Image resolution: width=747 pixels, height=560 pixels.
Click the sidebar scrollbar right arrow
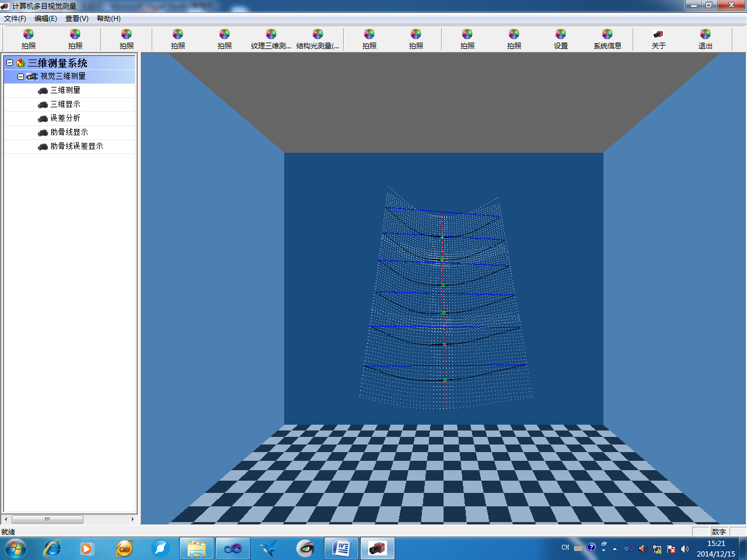(132, 519)
